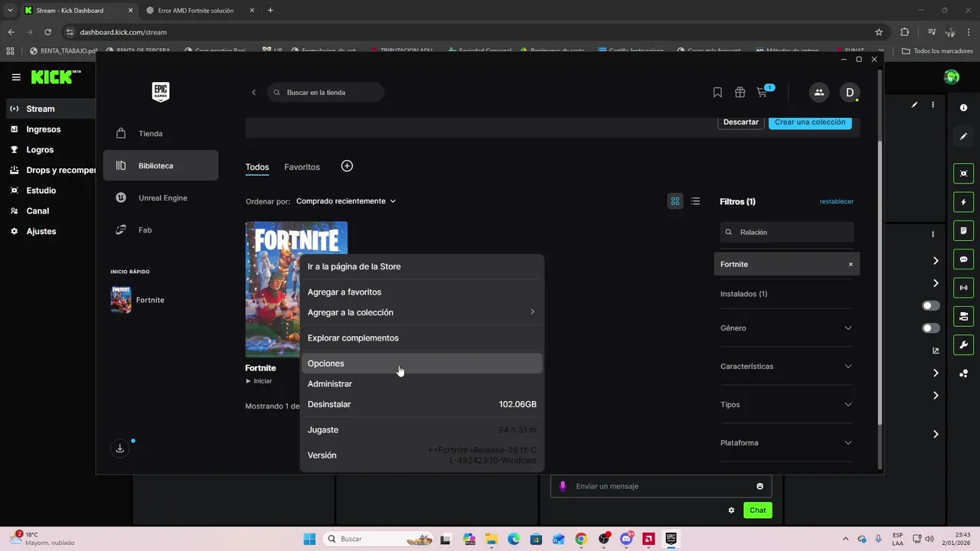This screenshot has height=551, width=980.
Task: Click the Kick user avatar in the dashboard
Action: point(952,77)
